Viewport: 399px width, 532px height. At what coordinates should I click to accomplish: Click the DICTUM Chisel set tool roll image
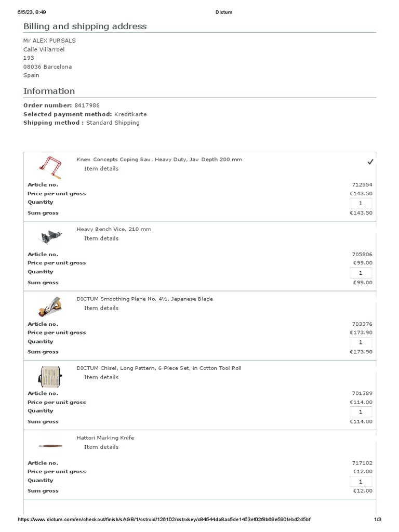click(50, 376)
